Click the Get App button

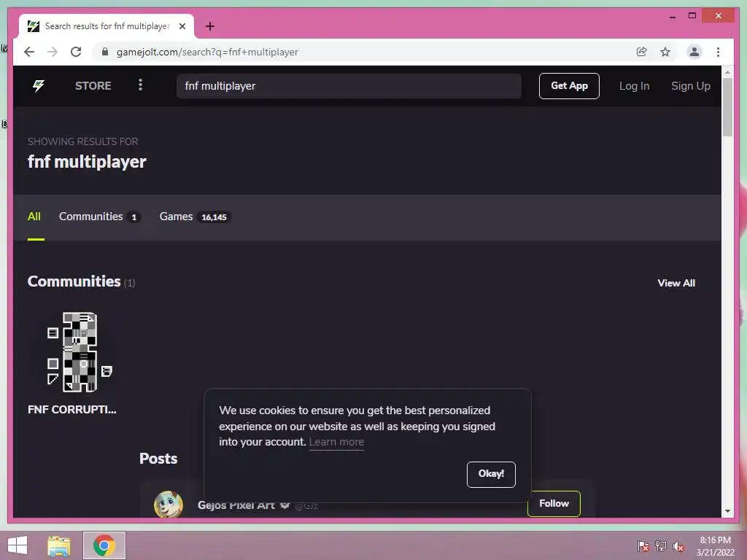coord(569,86)
